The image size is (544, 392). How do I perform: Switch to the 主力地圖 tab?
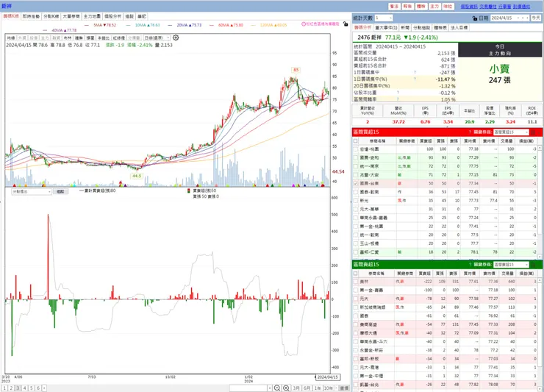click(92, 16)
